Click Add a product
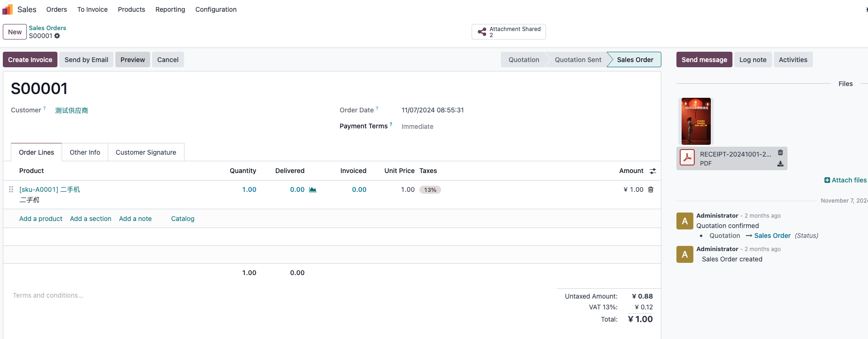 point(40,219)
